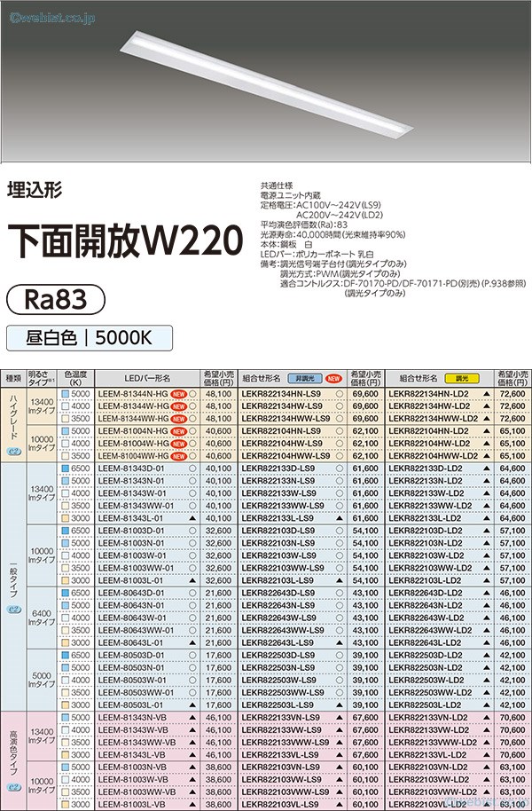
Task: Click the 5000 color swatch in LEEM-81344N-HG row
Action: point(65,394)
